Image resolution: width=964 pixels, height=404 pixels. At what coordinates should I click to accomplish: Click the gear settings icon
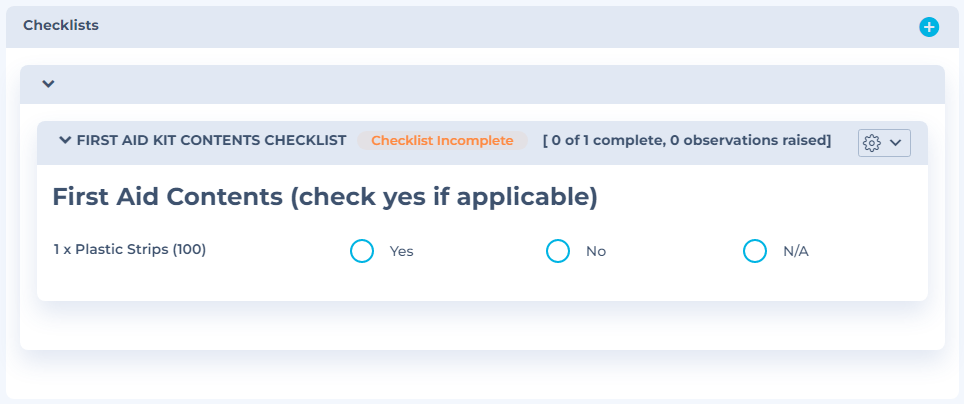point(872,143)
